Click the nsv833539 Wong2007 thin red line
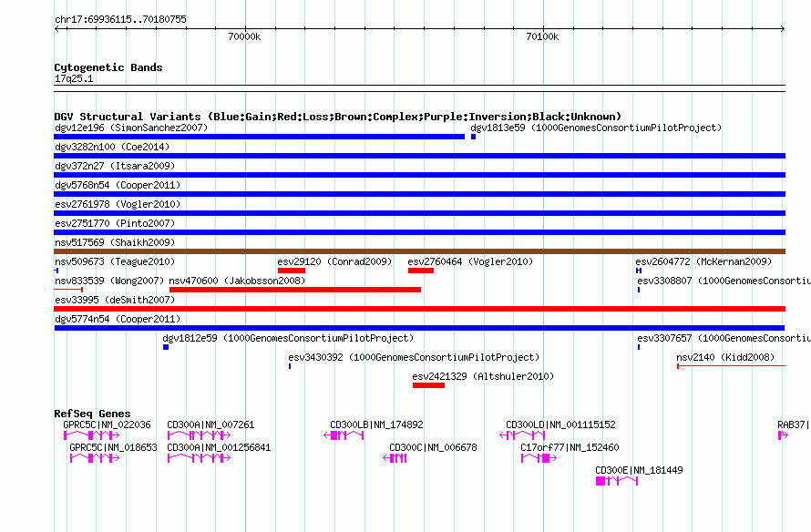 [x=68, y=290]
